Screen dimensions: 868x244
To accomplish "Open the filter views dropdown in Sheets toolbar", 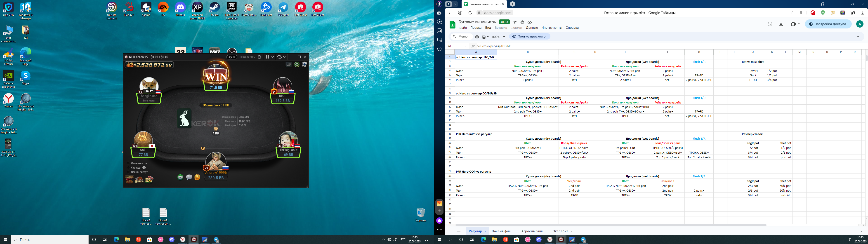I will tap(485, 37).
